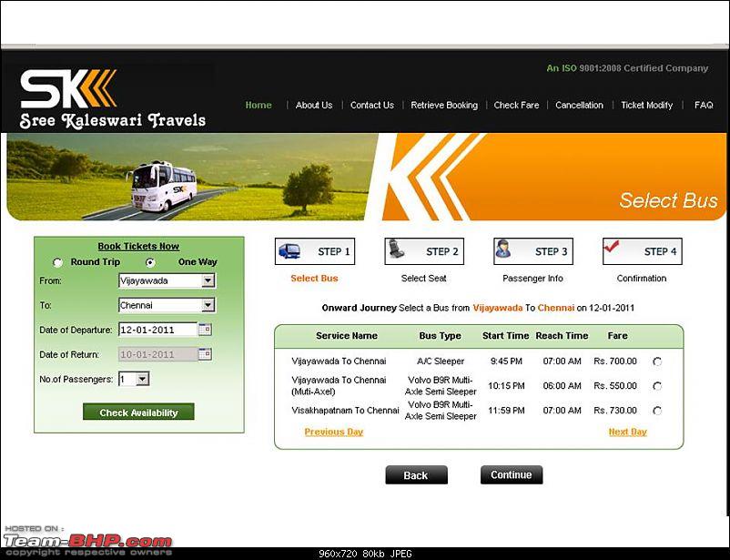Click the Continue button
This screenshot has width=730, height=560.
[x=512, y=474]
